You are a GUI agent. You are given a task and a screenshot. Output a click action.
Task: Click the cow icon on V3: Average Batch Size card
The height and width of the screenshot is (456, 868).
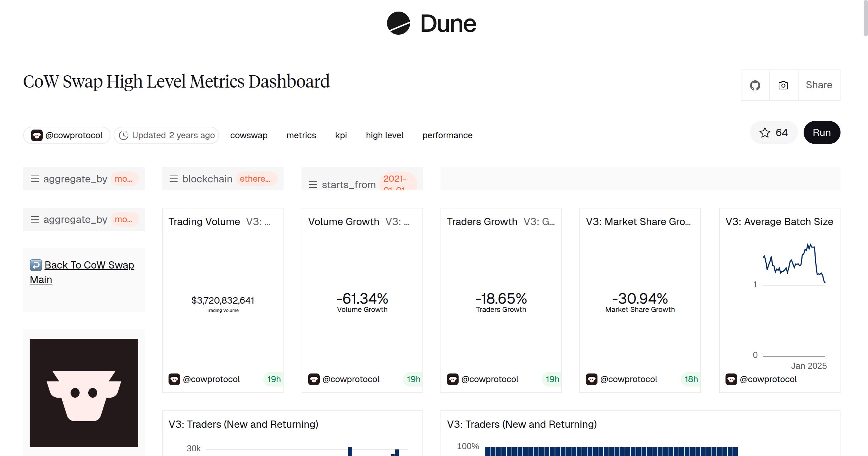[x=731, y=379]
